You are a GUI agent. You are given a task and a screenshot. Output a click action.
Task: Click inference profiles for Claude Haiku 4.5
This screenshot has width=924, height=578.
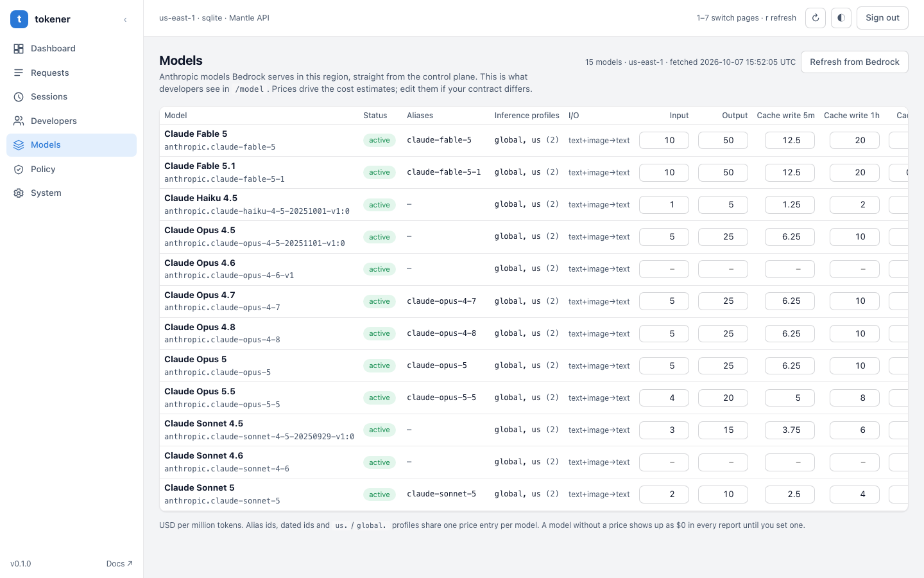point(527,204)
